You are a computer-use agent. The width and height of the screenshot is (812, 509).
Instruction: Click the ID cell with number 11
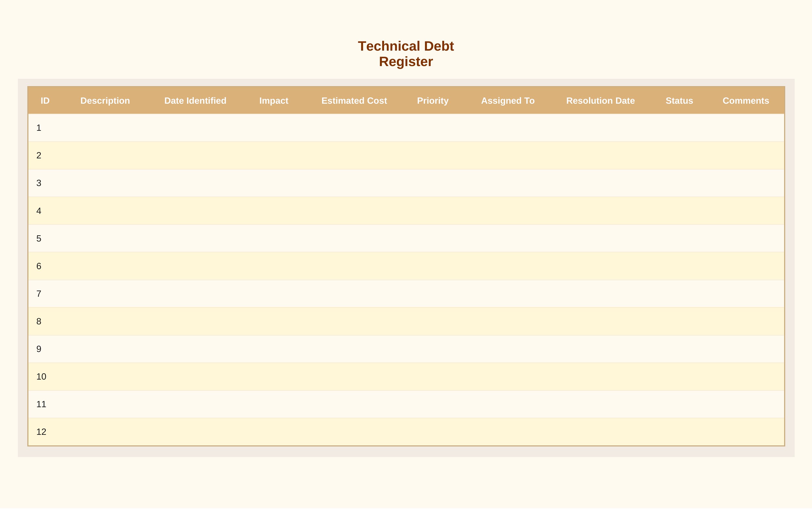tap(45, 404)
